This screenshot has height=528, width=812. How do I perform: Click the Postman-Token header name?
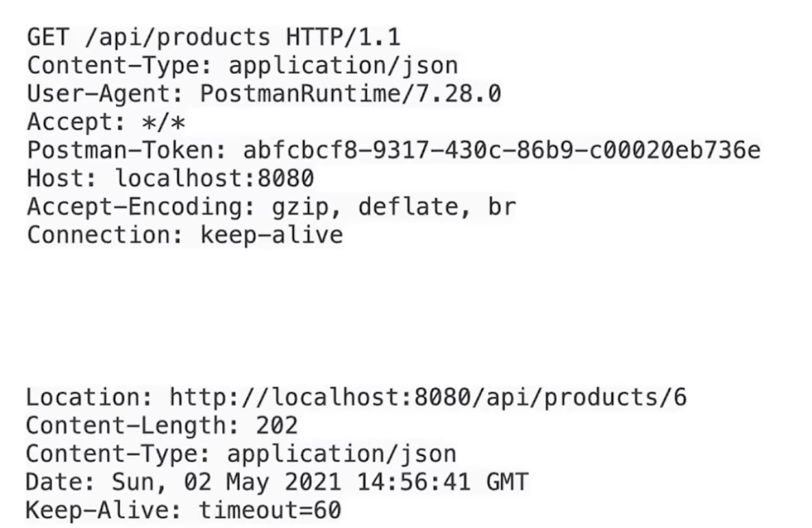(x=127, y=150)
